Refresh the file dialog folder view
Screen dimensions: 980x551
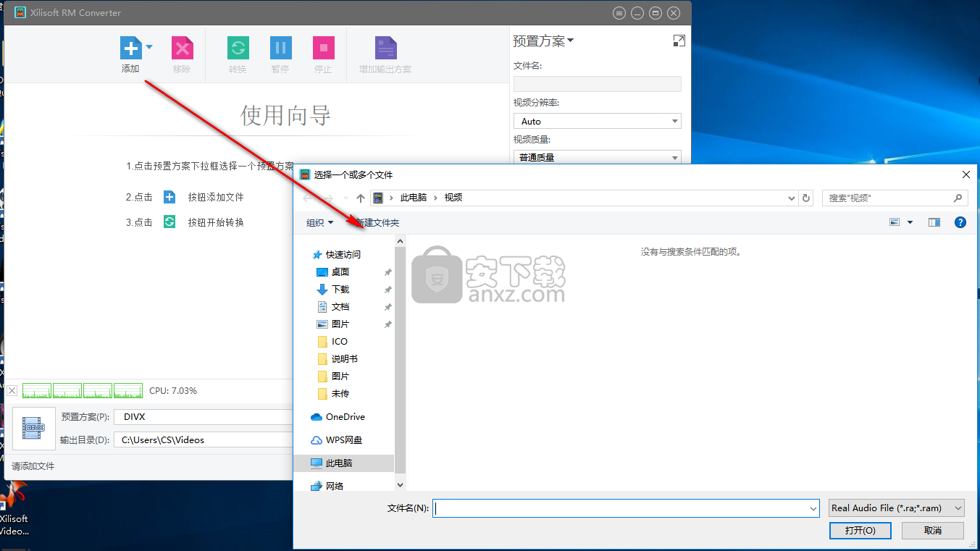pyautogui.click(x=807, y=198)
